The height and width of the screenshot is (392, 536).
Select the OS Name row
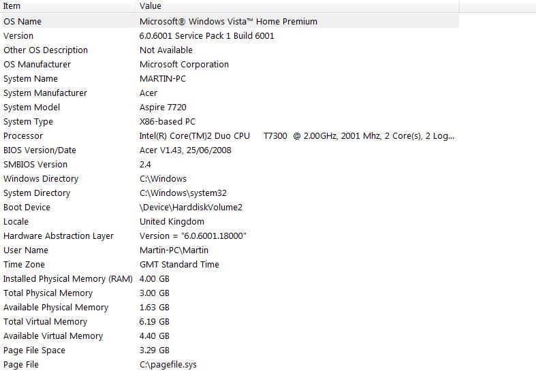tap(230, 21)
